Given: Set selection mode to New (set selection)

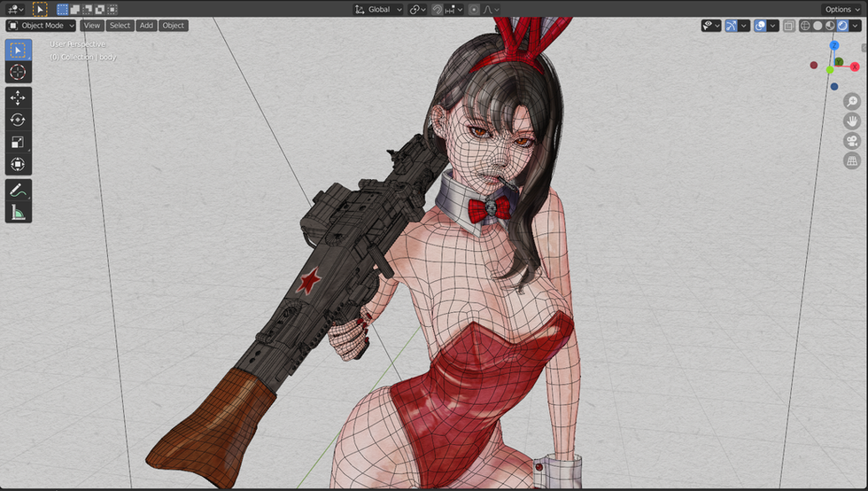Looking at the screenshot, I should tap(62, 10).
